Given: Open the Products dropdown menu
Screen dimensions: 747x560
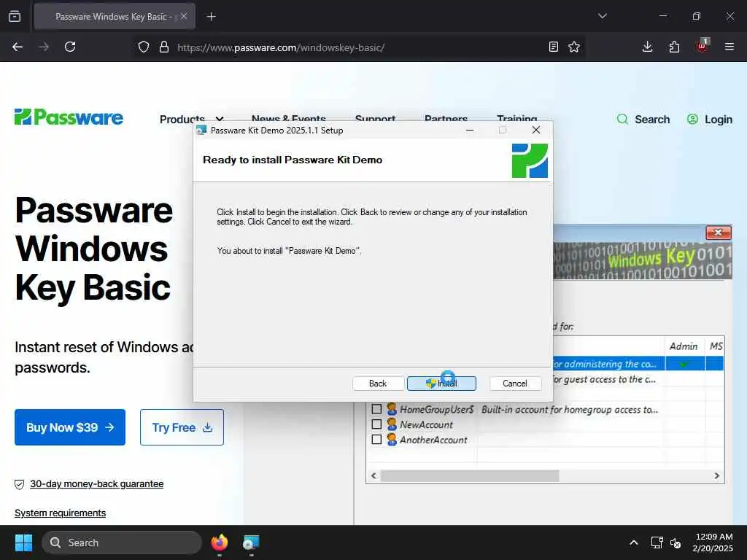Looking at the screenshot, I should (192, 119).
